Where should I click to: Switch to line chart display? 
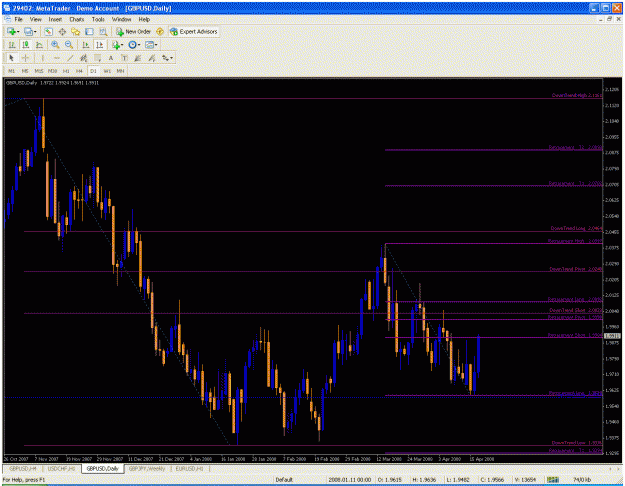click(39, 45)
